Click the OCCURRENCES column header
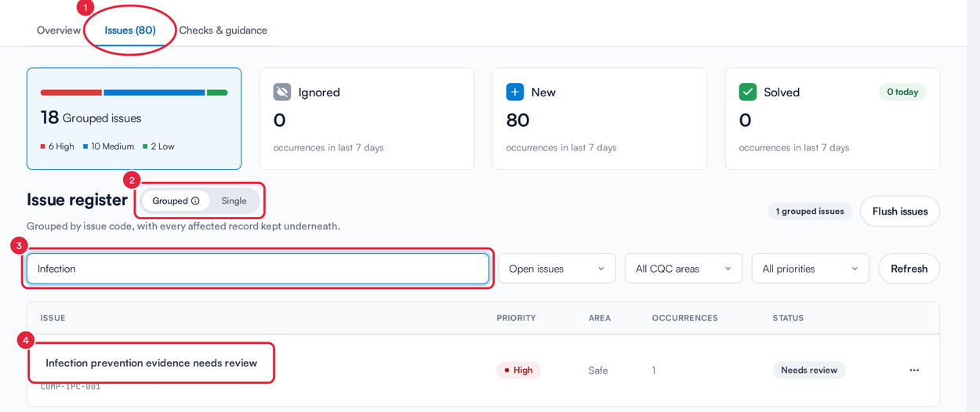Image resolution: width=980 pixels, height=412 pixels. pyautogui.click(x=685, y=318)
